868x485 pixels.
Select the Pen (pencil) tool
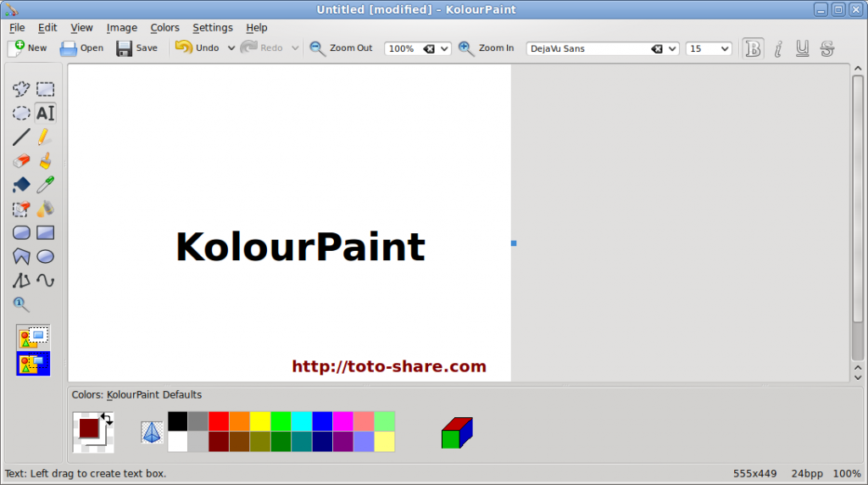click(46, 137)
